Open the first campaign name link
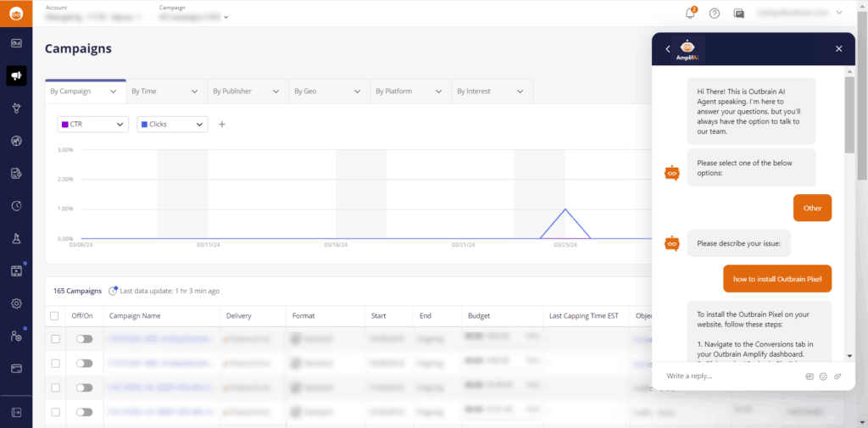 click(160, 339)
